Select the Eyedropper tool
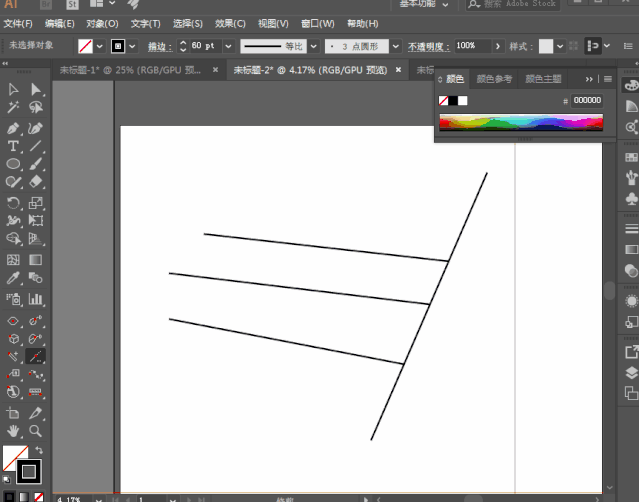Screen dimensions: 639x502 [13, 278]
